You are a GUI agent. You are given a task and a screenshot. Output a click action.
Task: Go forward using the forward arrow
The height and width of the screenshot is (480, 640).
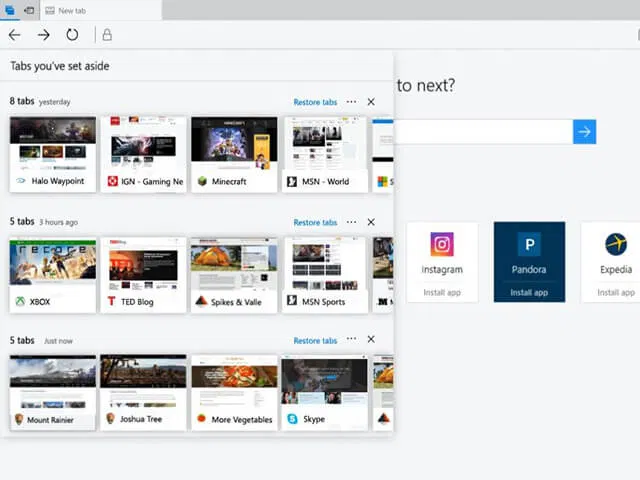coord(44,35)
